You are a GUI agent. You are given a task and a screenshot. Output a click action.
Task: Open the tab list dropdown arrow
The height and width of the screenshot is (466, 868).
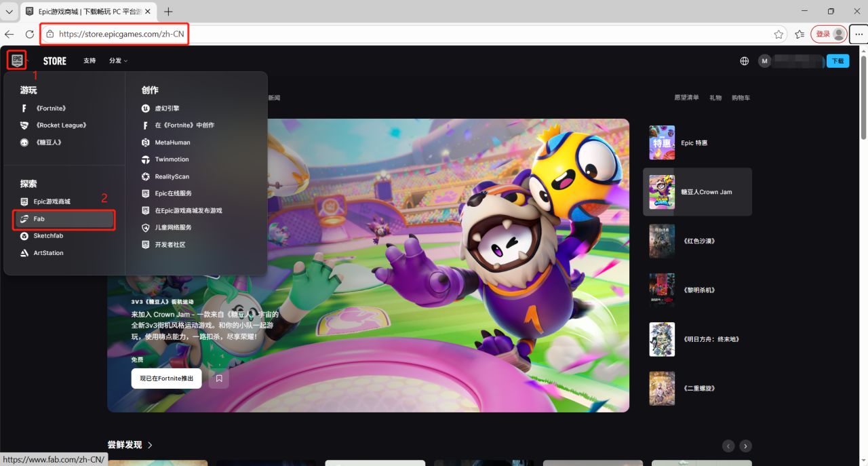pyautogui.click(x=9, y=12)
